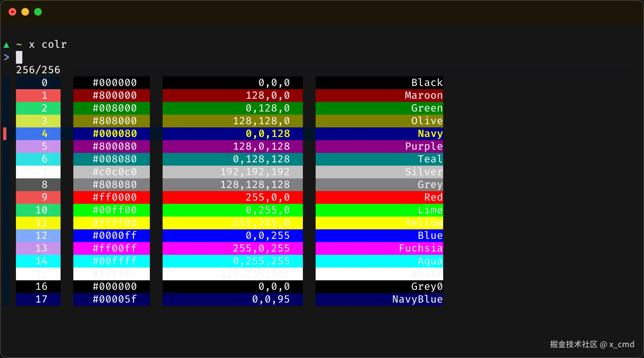The height and width of the screenshot is (358, 644).
Task: Click the highlighted color name 'Navy'
Action: [x=430, y=134]
